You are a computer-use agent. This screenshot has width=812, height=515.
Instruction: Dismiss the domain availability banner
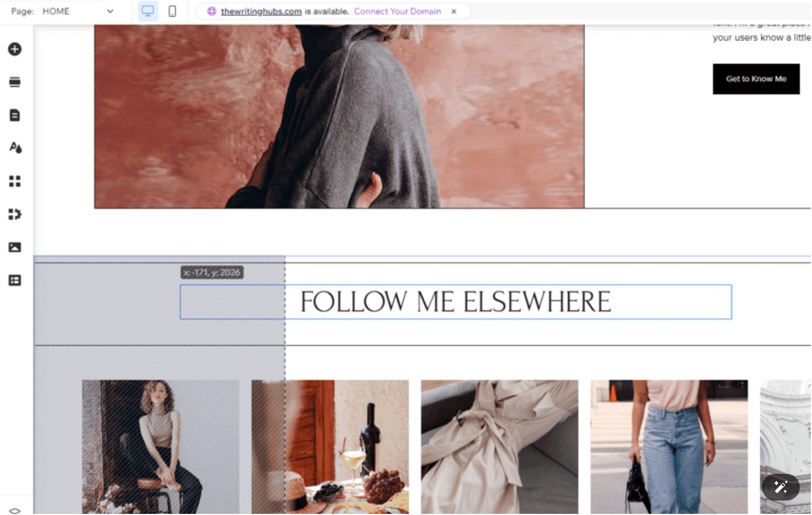tap(454, 11)
